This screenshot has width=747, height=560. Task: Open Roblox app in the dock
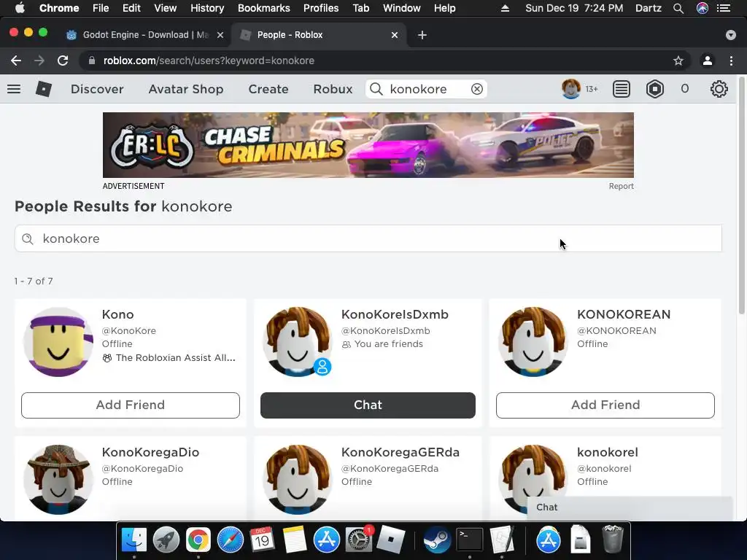[x=391, y=540]
